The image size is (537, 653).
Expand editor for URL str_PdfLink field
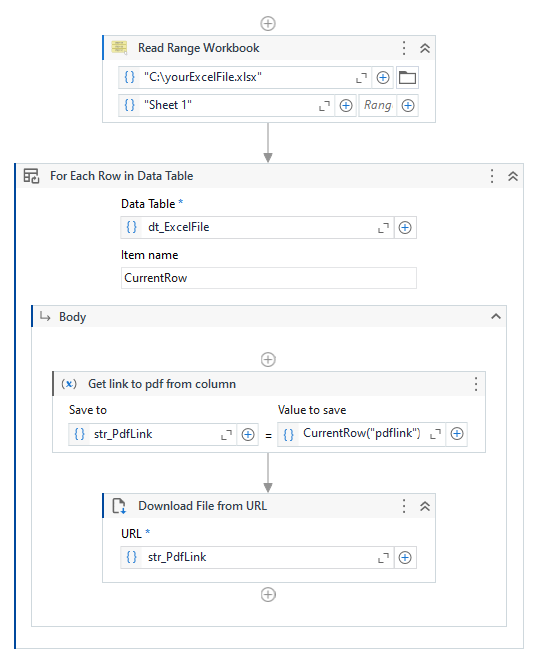coord(383,558)
